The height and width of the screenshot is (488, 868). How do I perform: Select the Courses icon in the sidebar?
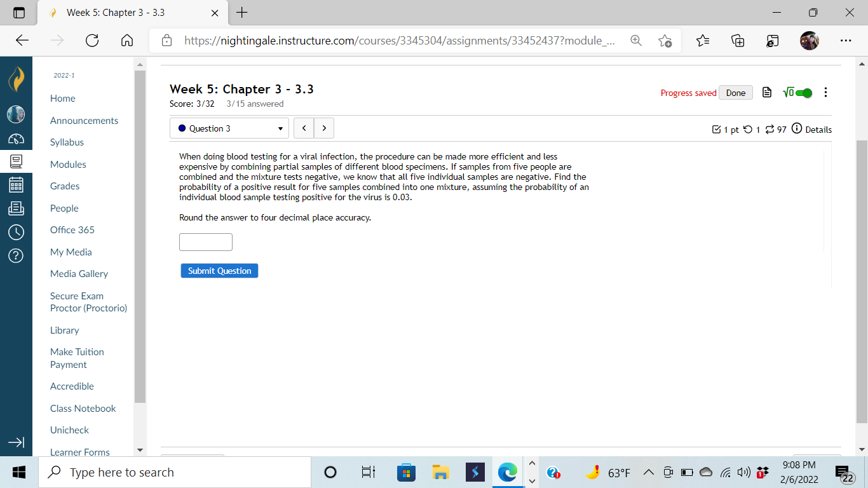[16, 161]
